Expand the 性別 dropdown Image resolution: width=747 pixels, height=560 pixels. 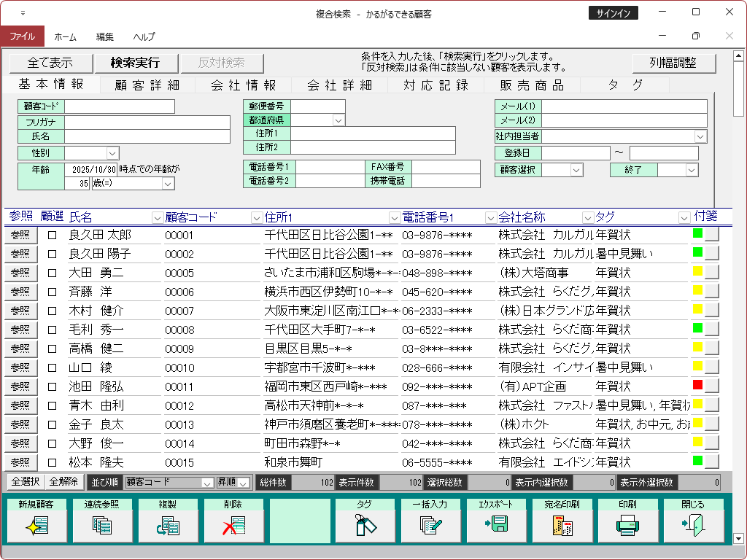(x=112, y=153)
